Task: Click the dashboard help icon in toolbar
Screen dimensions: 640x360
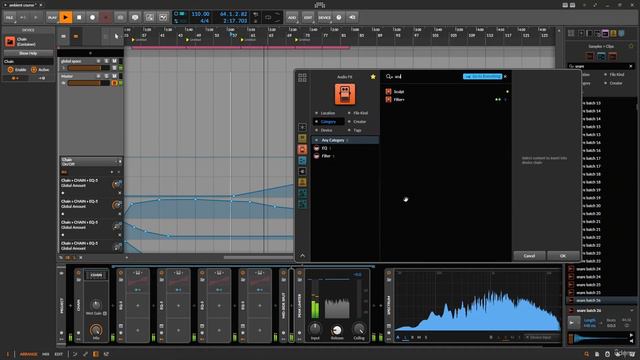Action: (x=339, y=18)
